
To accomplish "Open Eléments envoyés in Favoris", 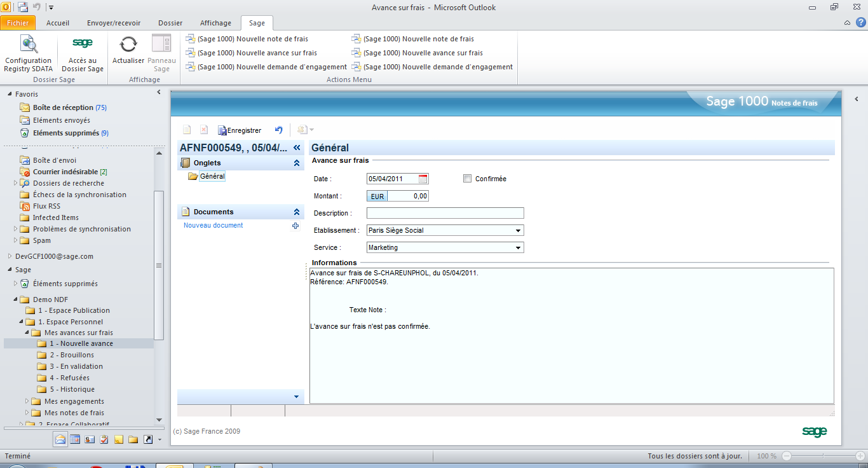I will 55,120.
